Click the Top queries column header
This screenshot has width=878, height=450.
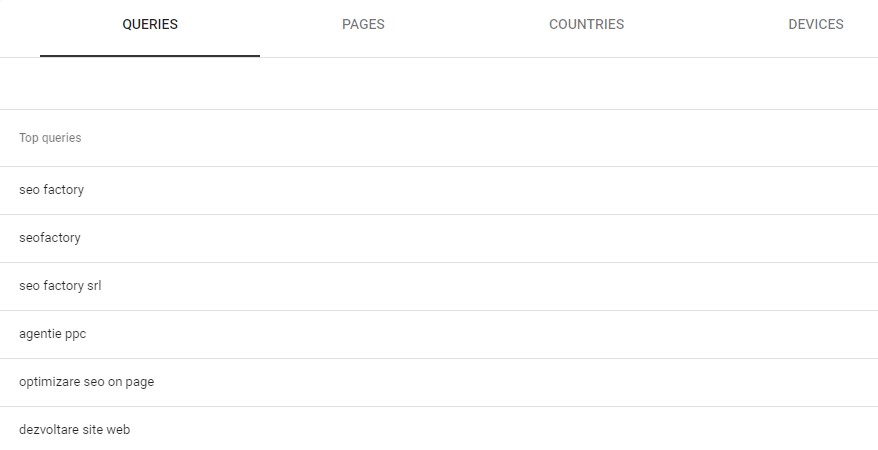50,138
